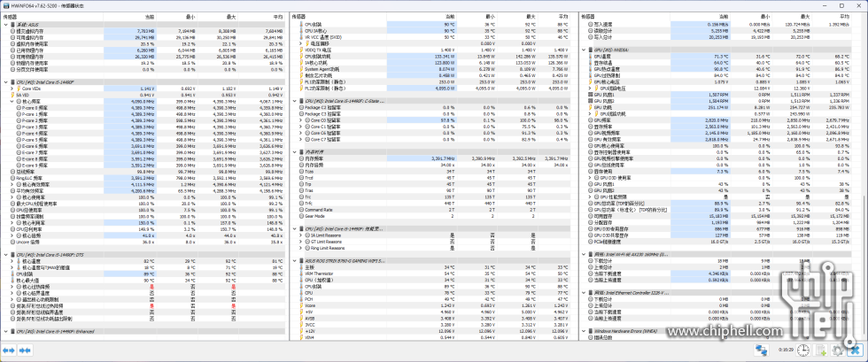
Task: Select the Gear Mode row
Action: pos(433,217)
